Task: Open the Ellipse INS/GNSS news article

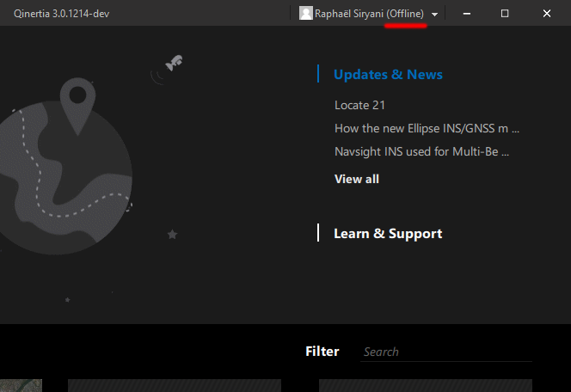Action: coord(427,128)
